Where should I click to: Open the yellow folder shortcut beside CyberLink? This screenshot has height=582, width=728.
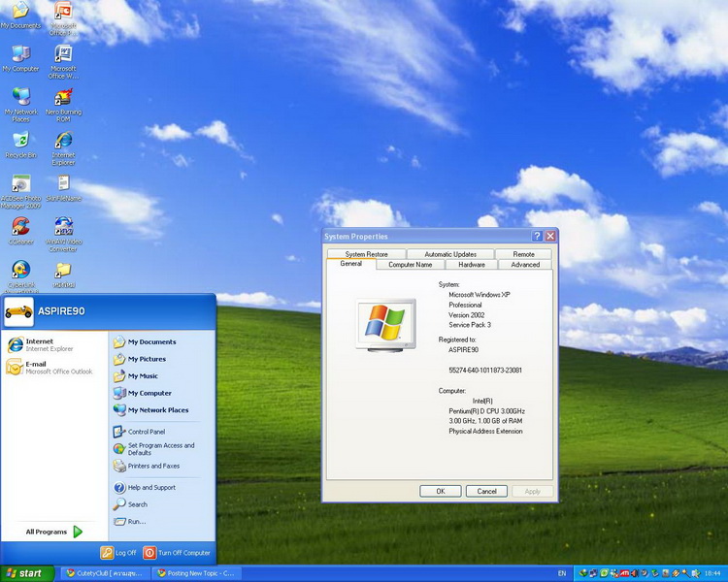point(64,275)
